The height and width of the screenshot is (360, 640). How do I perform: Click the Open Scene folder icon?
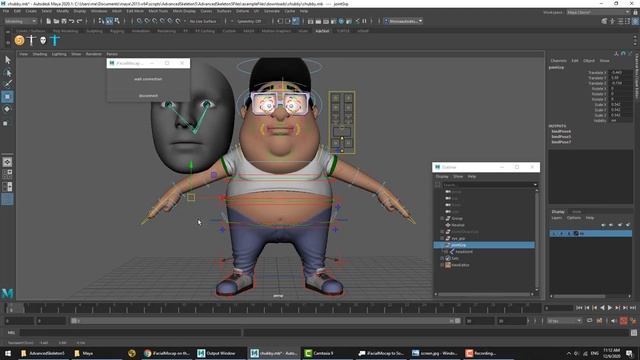pyautogui.click(x=56, y=21)
